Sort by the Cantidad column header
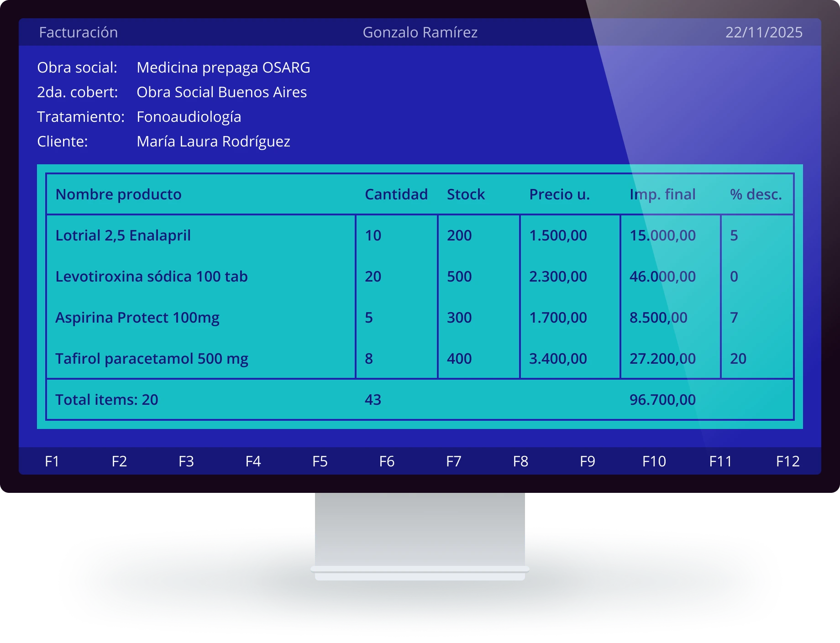The height and width of the screenshot is (643, 840). [x=396, y=194]
